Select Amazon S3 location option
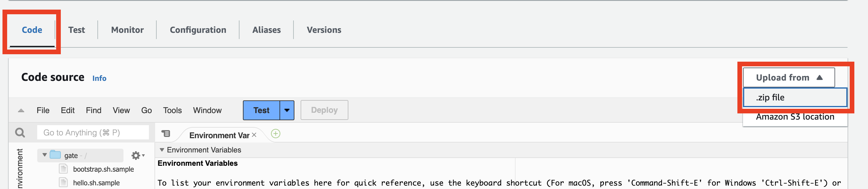 tap(794, 117)
